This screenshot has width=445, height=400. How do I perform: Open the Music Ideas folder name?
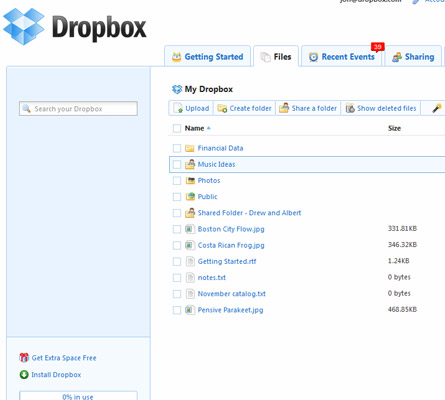pyautogui.click(x=216, y=164)
